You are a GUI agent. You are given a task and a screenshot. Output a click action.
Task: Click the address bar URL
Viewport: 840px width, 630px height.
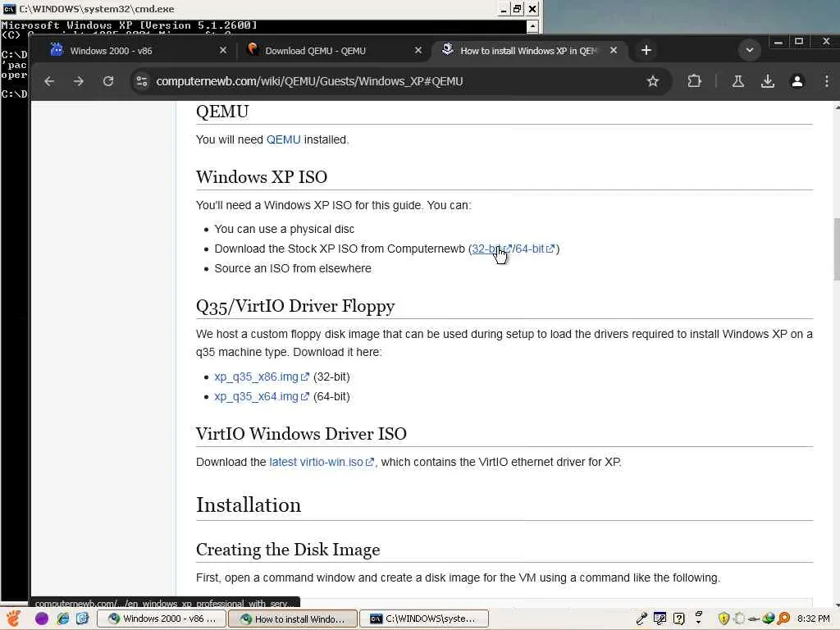coord(309,81)
